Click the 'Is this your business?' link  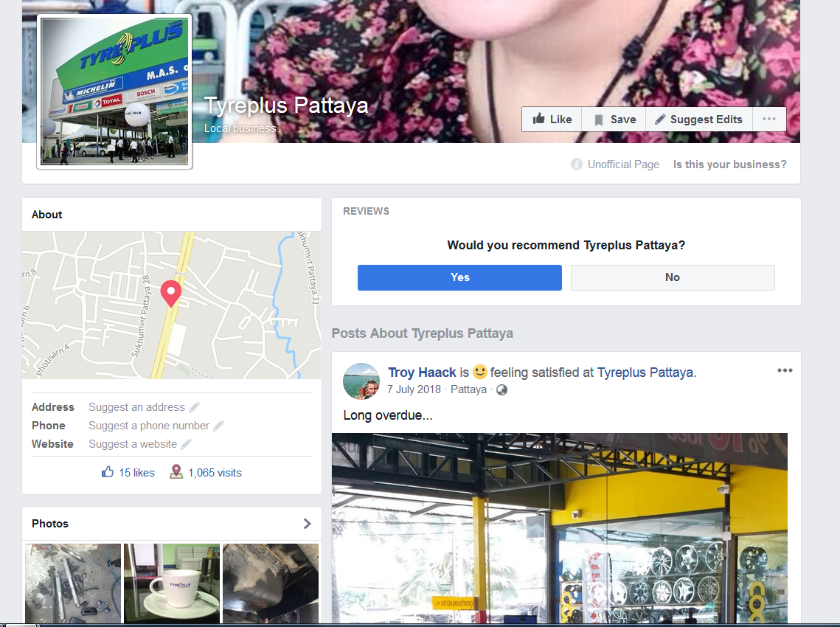coord(729,164)
